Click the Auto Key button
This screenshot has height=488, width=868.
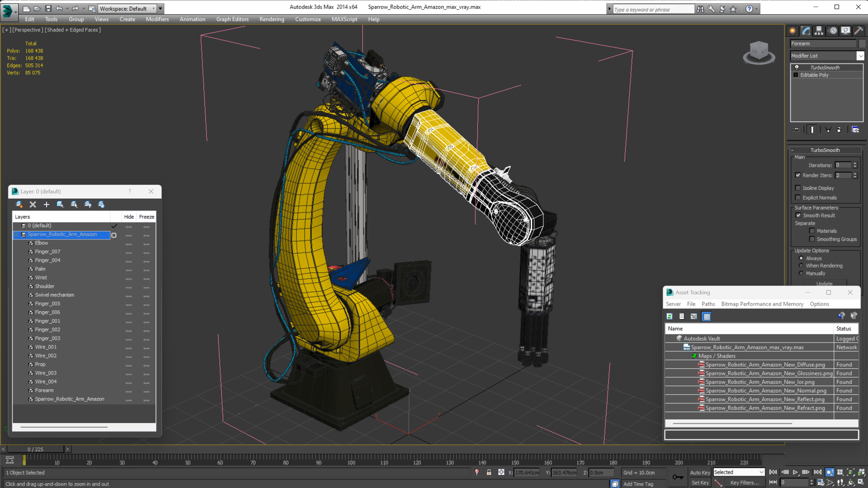click(x=700, y=472)
